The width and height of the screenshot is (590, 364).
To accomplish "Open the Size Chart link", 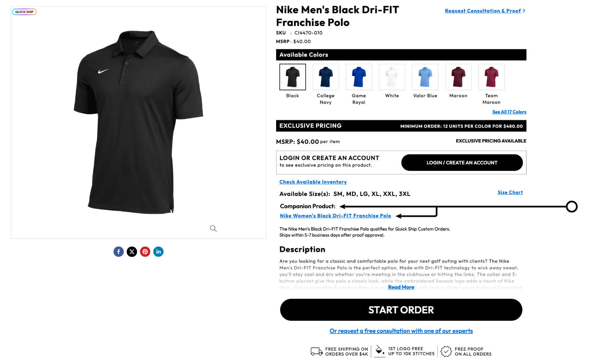I will point(510,192).
